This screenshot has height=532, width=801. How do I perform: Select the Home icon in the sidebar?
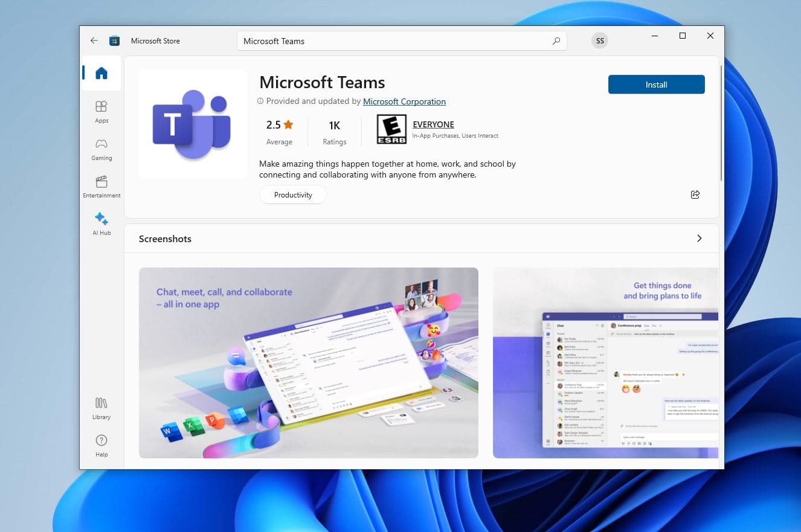102,72
